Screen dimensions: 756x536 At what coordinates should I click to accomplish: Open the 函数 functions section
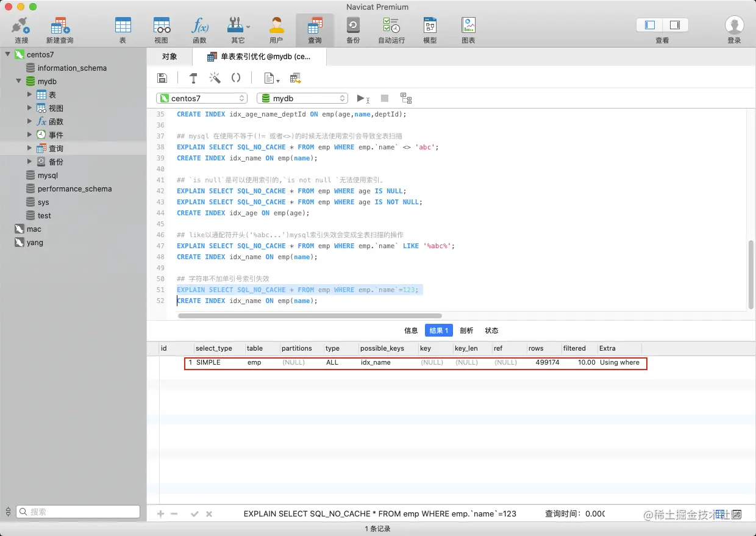199,30
